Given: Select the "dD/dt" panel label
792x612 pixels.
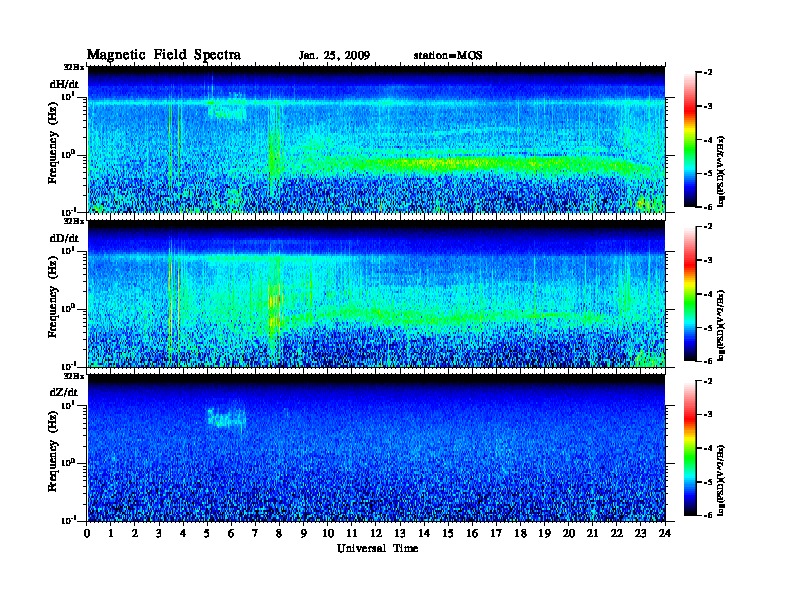Looking at the screenshot, I should [x=64, y=238].
